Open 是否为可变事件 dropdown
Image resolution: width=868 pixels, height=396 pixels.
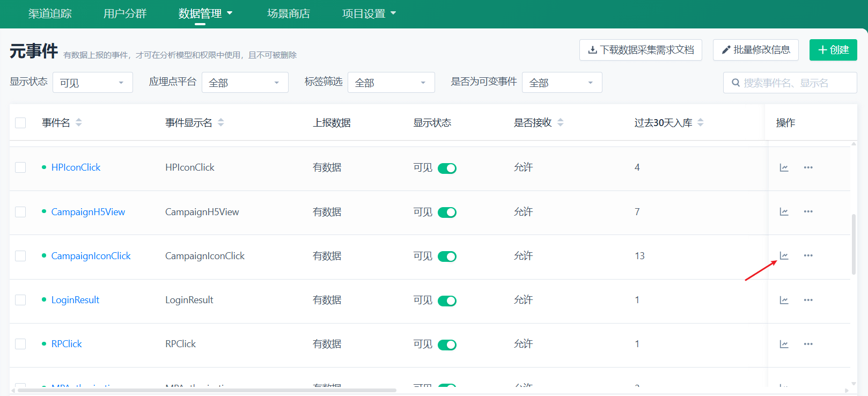[x=562, y=83]
